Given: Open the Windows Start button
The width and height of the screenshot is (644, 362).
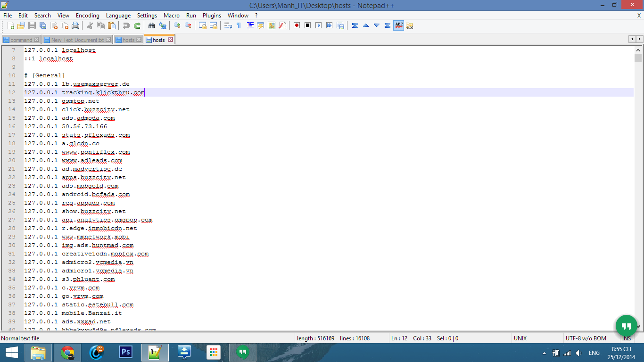Looking at the screenshot, I should tap(11, 353).
